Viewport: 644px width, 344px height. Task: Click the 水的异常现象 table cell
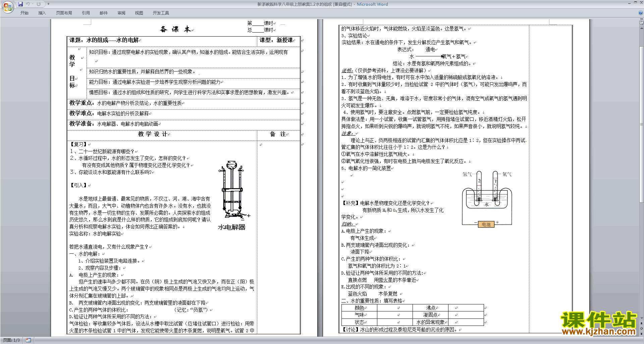pos(431,322)
